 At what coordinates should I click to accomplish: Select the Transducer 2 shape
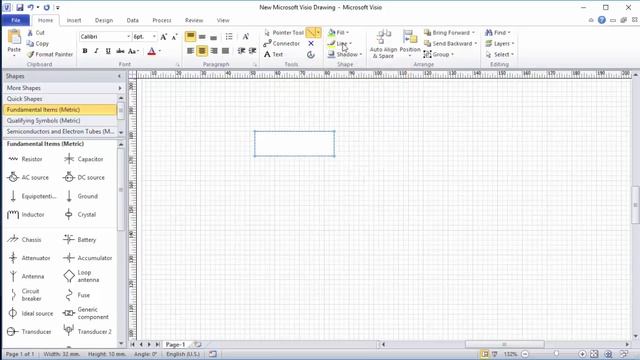tap(87, 331)
